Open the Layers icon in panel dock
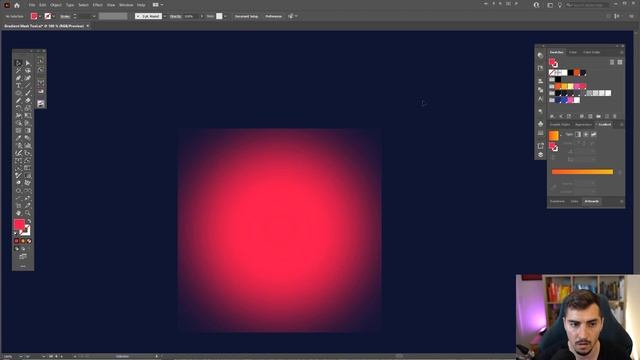 coord(540,155)
